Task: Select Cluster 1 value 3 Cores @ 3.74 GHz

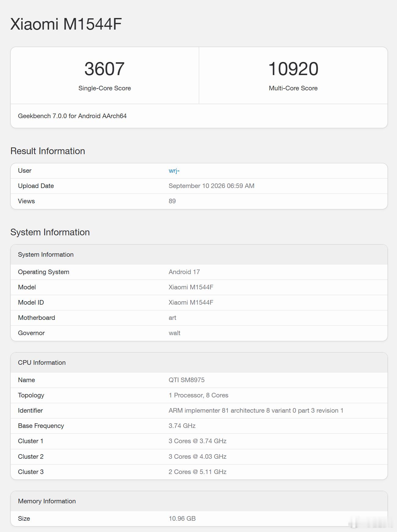Action: tap(198, 441)
